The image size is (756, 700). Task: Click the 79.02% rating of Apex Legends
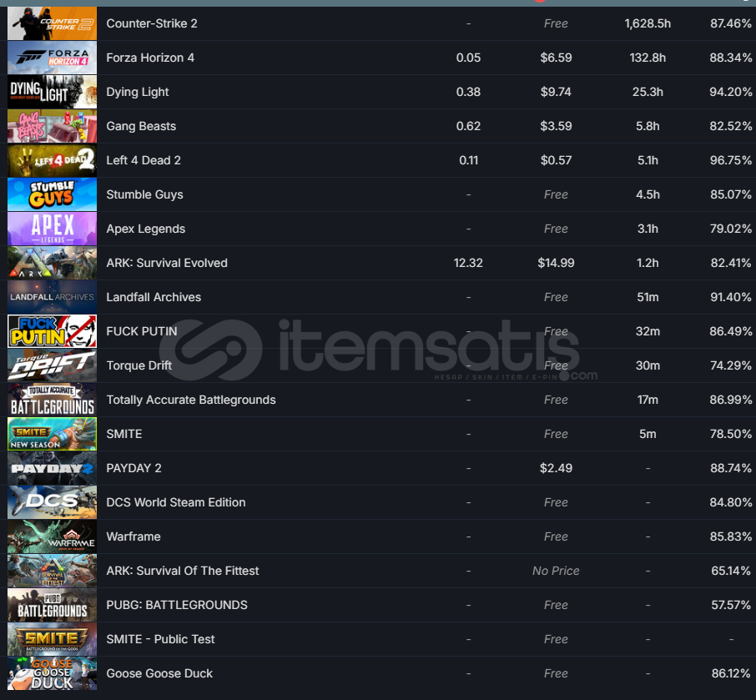pyautogui.click(x=730, y=229)
